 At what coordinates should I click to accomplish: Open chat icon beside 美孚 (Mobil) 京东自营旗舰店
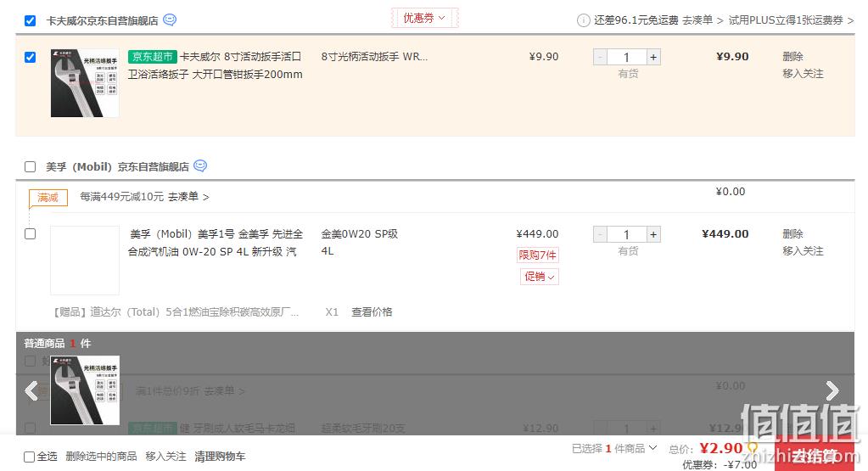[200, 165]
